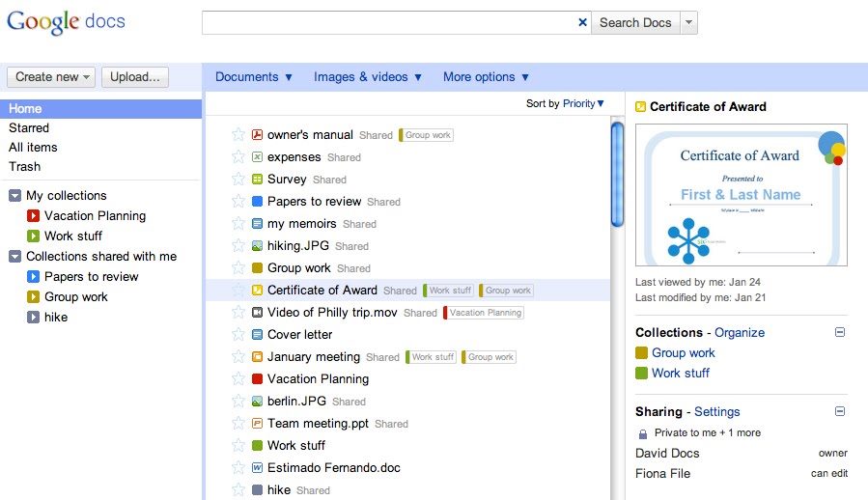Click the Settings link in Sharing

tap(716, 411)
